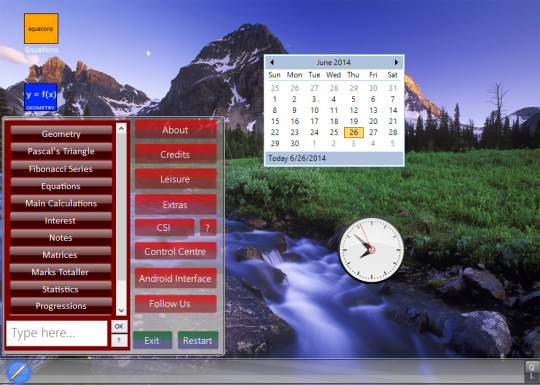The image size is (540, 385).
Task: Click the analog clock widget
Action: (x=371, y=250)
